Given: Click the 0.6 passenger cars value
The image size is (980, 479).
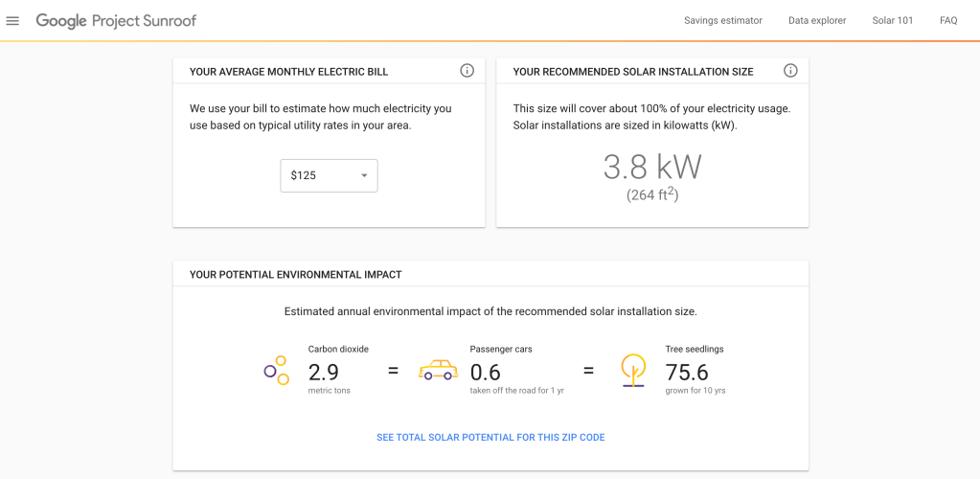Looking at the screenshot, I should click(485, 372).
